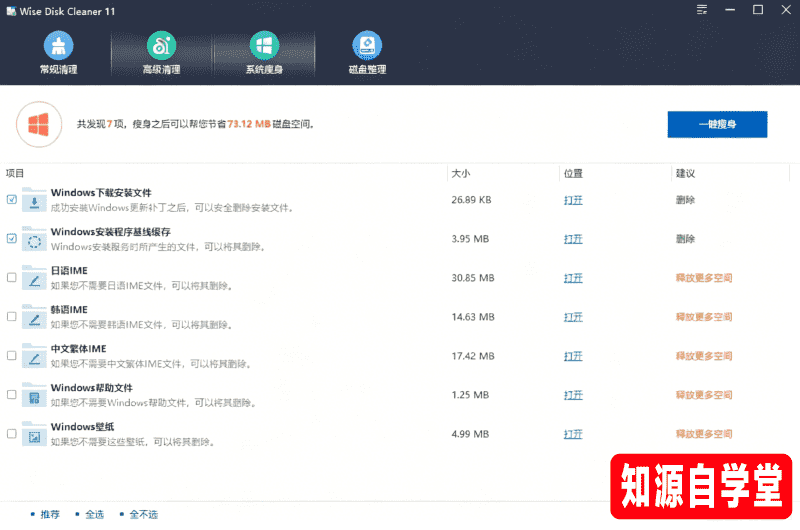800x530 pixels.
Task: Click the 推荐 selection link
Action: click(50, 514)
